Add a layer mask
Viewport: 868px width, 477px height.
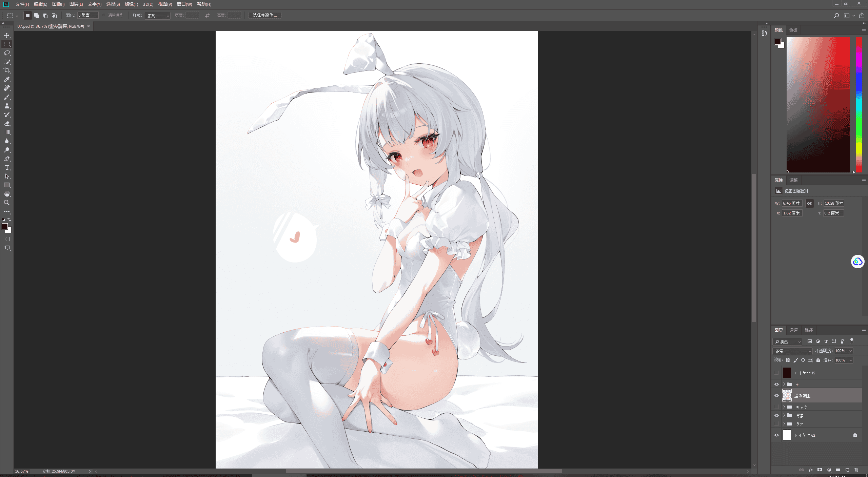tap(820, 470)
